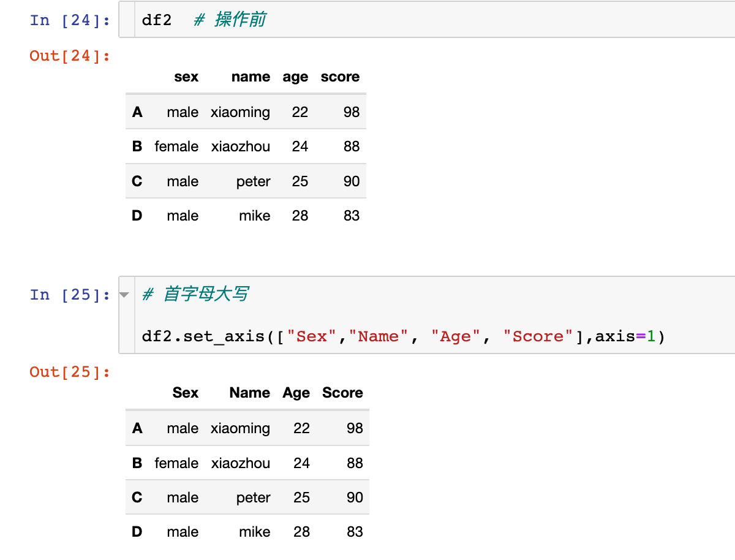Click row index C in Out[25] table
This screenshot has height=560, width=735.
point(137,498)
